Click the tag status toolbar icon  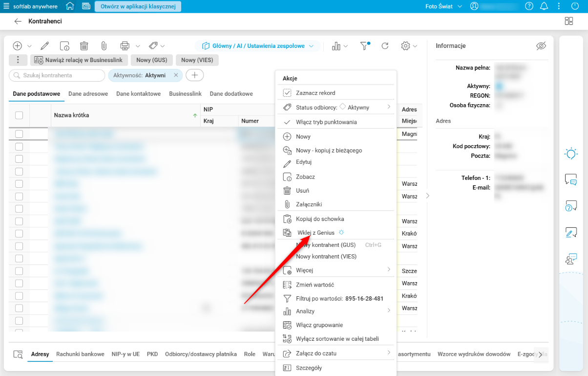(153, 46)
